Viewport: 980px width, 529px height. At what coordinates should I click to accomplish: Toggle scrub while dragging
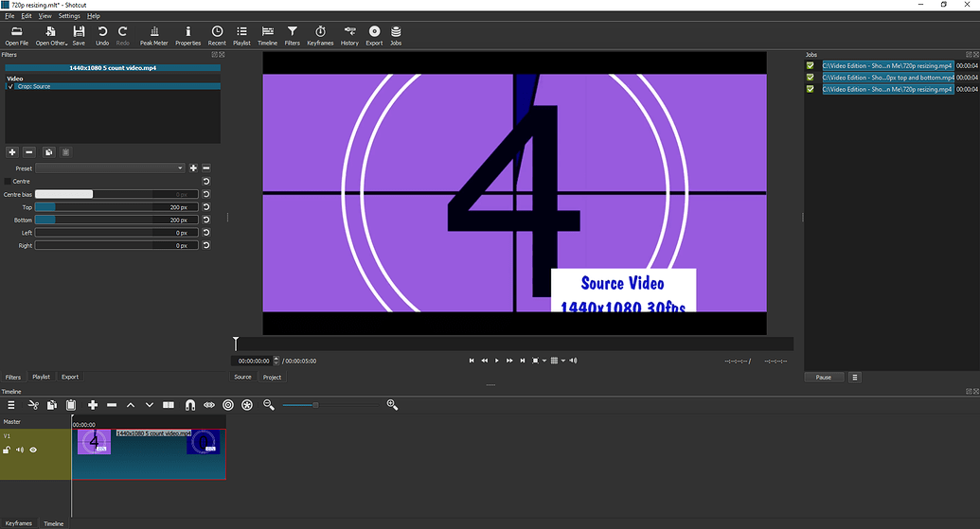click(209, 405)
